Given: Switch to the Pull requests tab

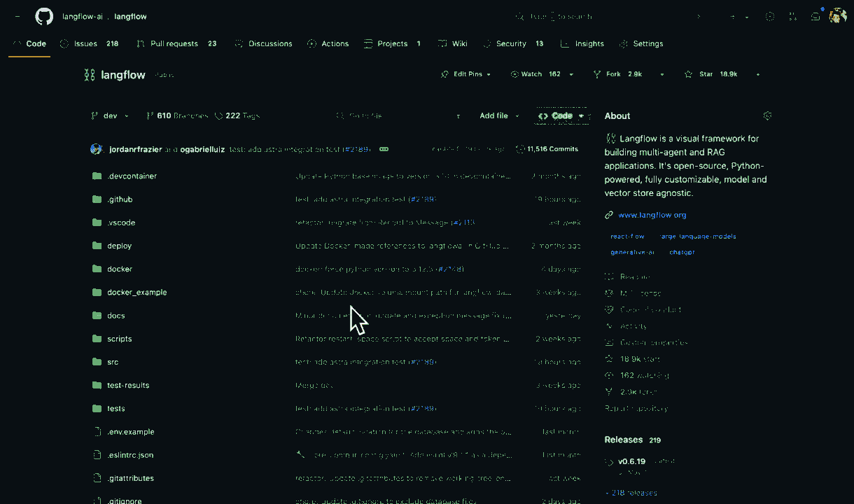Looking at the screenshot, I should [x=177, y=43].
